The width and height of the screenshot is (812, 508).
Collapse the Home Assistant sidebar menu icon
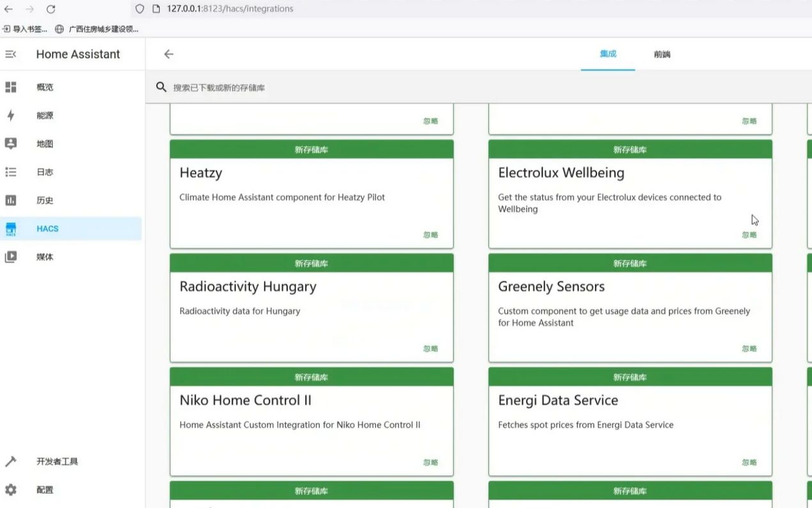[x=11, y=54]
